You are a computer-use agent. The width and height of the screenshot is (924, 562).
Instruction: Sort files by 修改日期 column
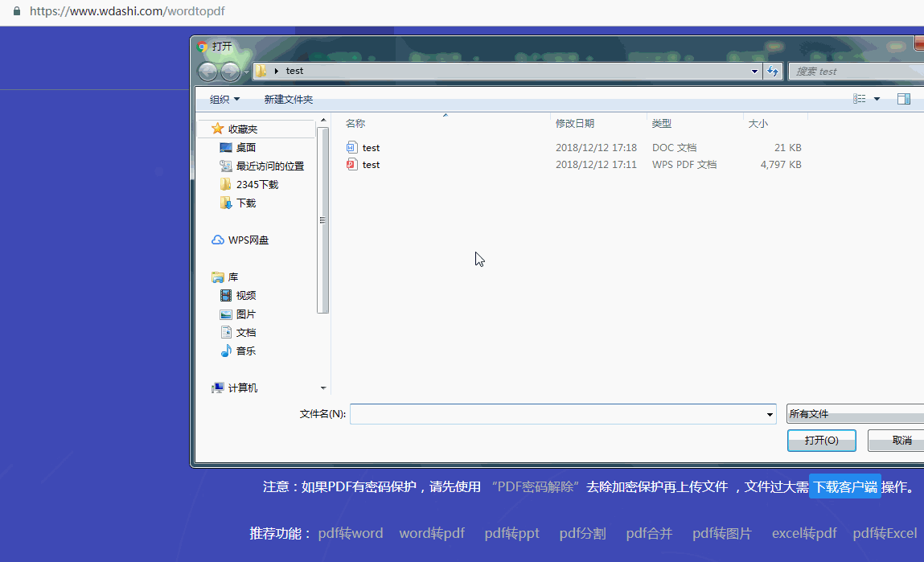(x=574, y=124)
